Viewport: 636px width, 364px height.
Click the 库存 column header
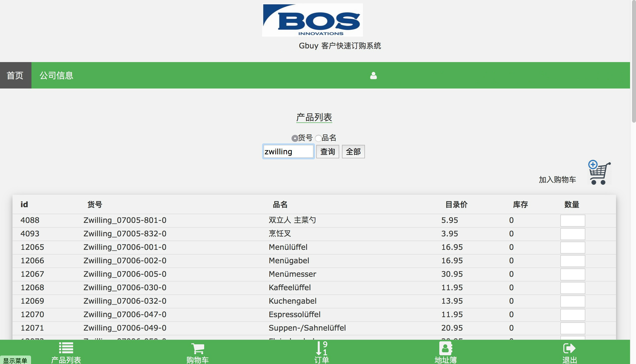click(520, 204)
